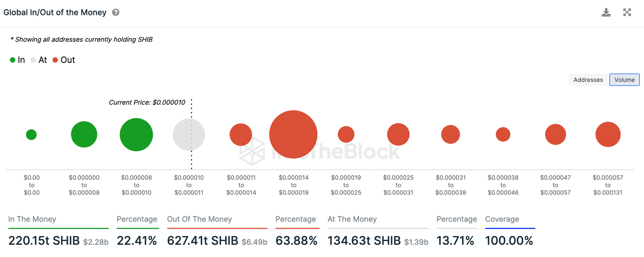Viewport: 644px width, 257px height.
Task: Click the 63.88% Out Of The Money percentage
Action: [x=296, y=241]
